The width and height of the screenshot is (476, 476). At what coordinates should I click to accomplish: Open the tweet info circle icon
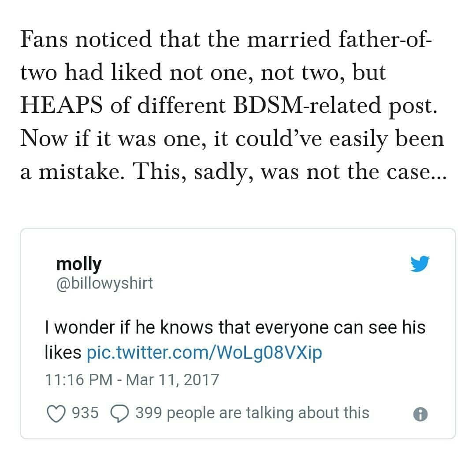click(x=421, y=414)
